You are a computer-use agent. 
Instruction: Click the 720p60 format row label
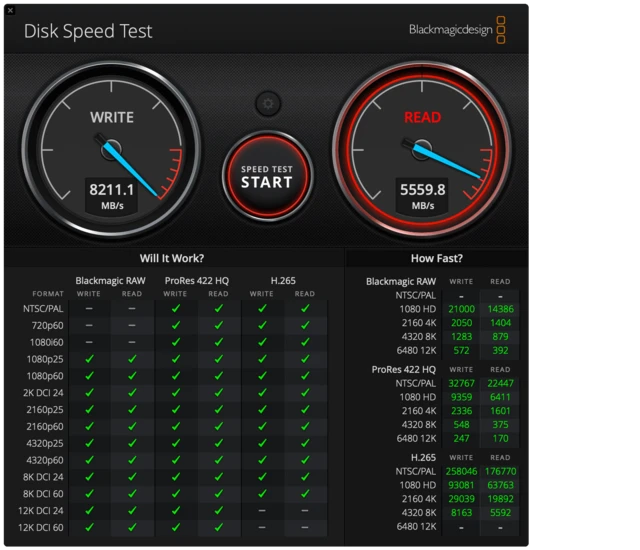coord(47,326)
